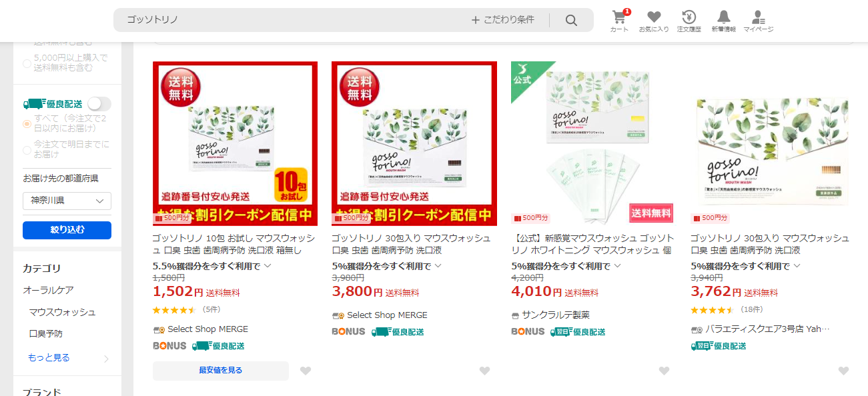Select マウスウォッシュ category

(62, 312)
